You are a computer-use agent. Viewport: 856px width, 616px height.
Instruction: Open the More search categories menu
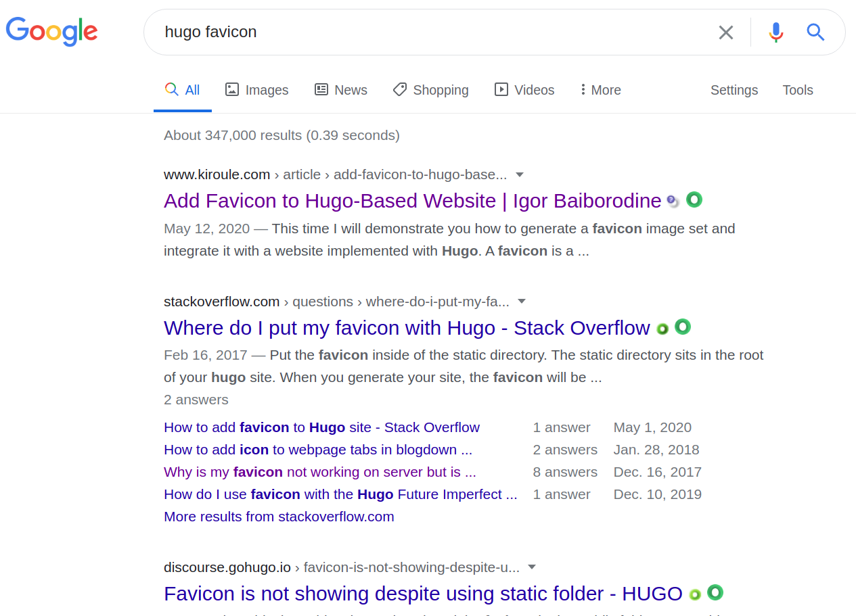(x=601, y=90)
